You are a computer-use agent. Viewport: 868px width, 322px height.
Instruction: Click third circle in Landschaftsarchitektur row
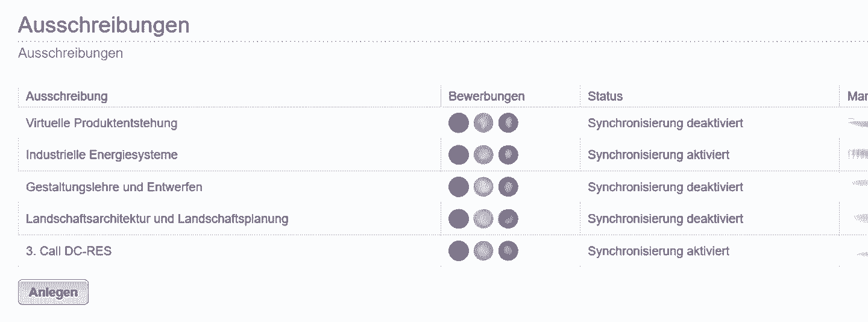pyautogui.click(x=508, y=218)
